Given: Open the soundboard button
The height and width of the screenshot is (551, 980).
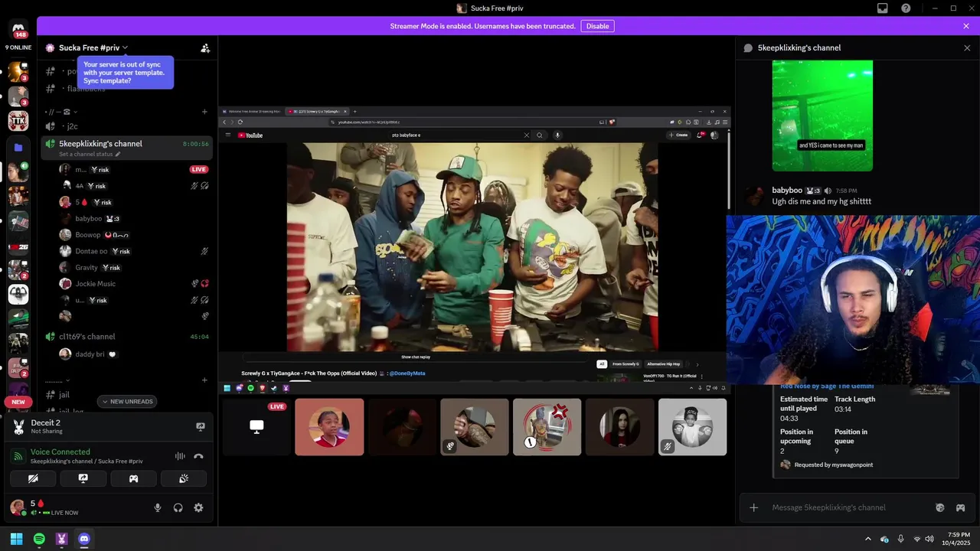Looking at the screenshot, I should [184, 478].
